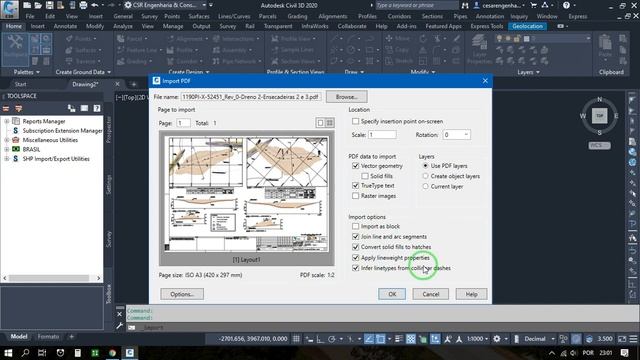Expand the BRASIL tree node
Viewport: 640px width, 360px height.
click(x=7, y=149)
